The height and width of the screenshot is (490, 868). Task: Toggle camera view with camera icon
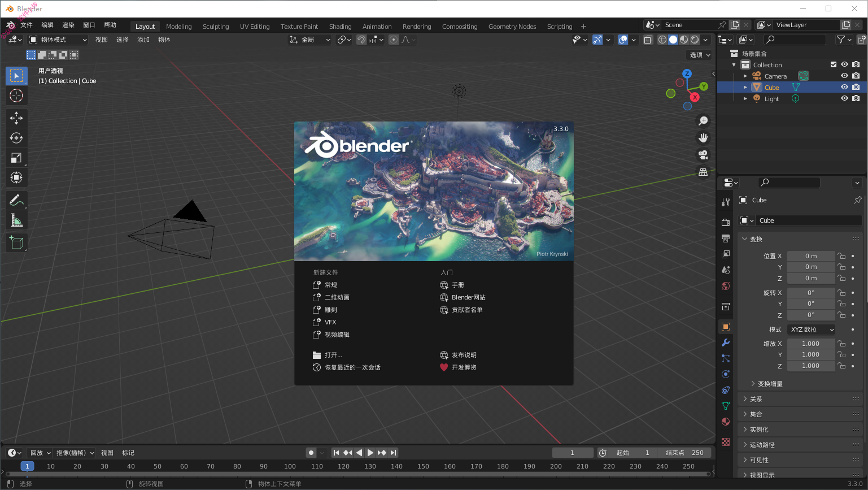click(x=703, y=155)
